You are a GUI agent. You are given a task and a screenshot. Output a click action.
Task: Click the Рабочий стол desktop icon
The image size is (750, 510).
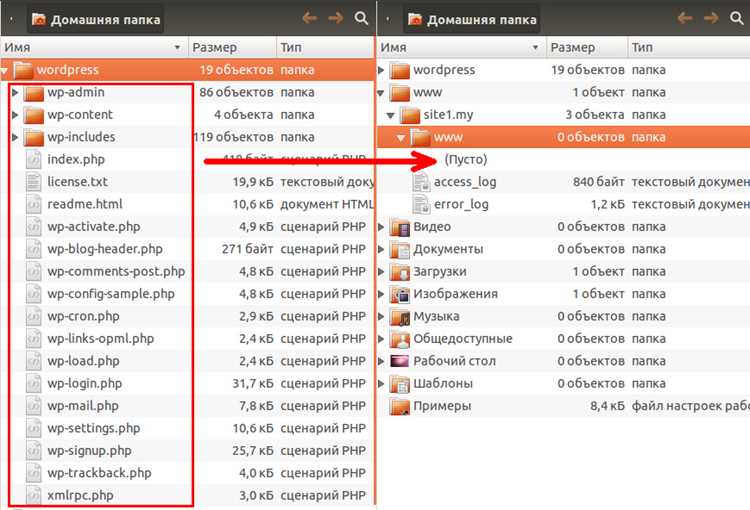(x=400, y=361)
